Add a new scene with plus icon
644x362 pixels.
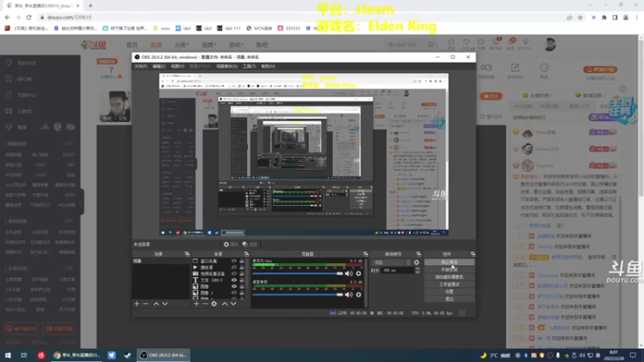(x=137, y=304)
